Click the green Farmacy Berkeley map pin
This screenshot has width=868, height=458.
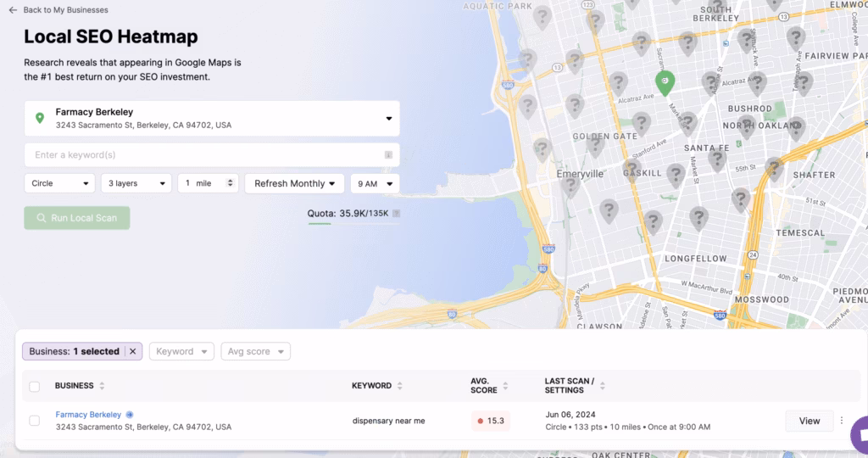click(x=665, y=82)
